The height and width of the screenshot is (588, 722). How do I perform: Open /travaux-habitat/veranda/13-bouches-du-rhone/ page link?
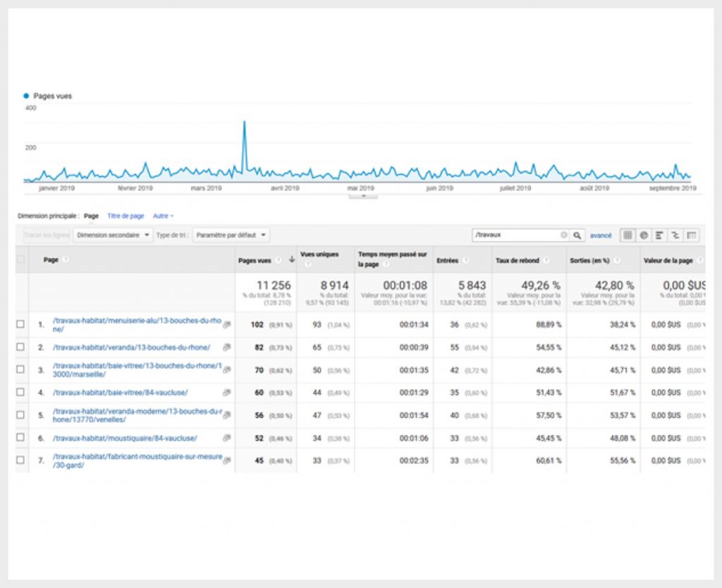pyautogui.click(x=131, y=348)
